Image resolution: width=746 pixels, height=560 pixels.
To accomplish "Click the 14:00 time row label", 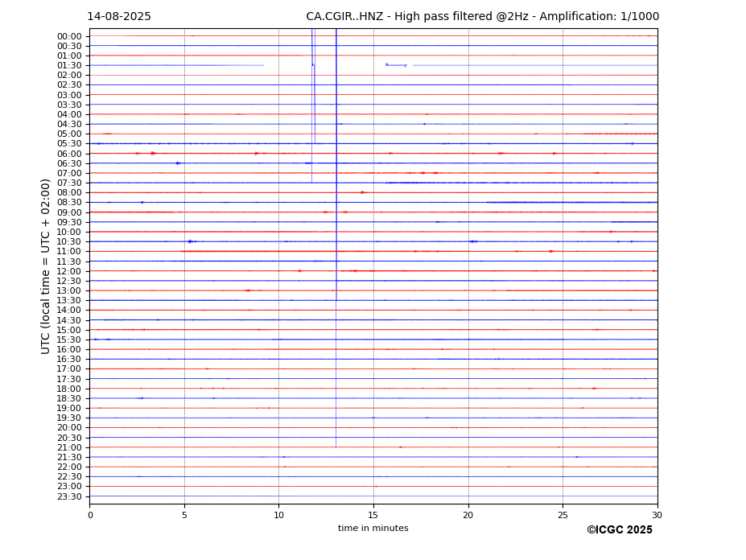I will [69, 311].
